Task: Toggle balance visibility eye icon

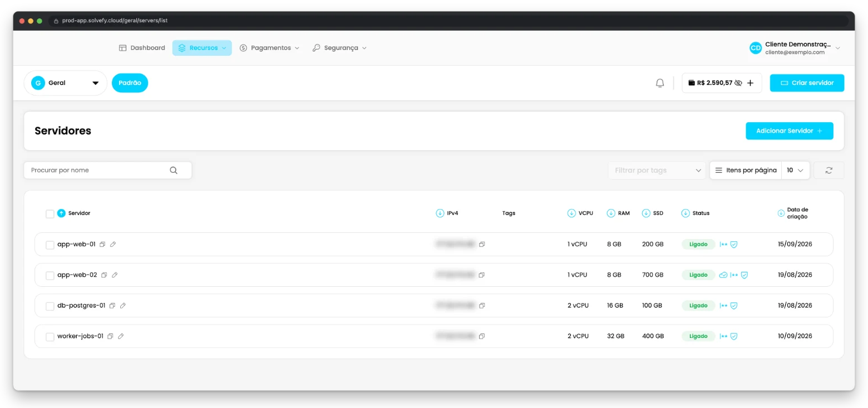Action: [x=738, y=83]
